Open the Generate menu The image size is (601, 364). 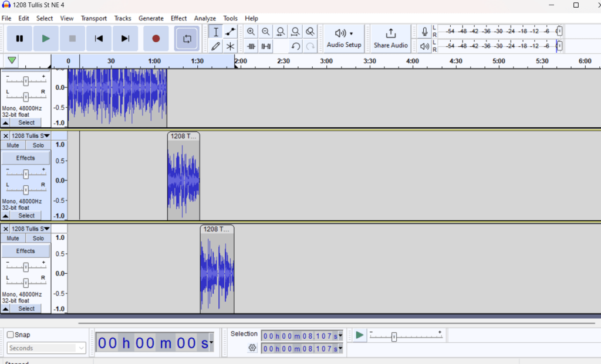[151, 18]
